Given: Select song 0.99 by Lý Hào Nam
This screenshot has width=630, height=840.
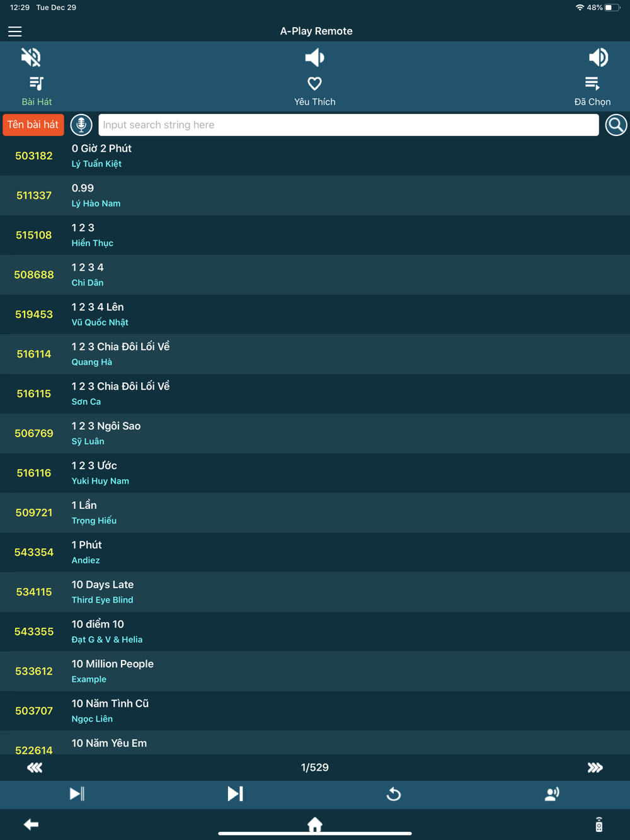Looking at the screenshot, I should pos(315,195).
